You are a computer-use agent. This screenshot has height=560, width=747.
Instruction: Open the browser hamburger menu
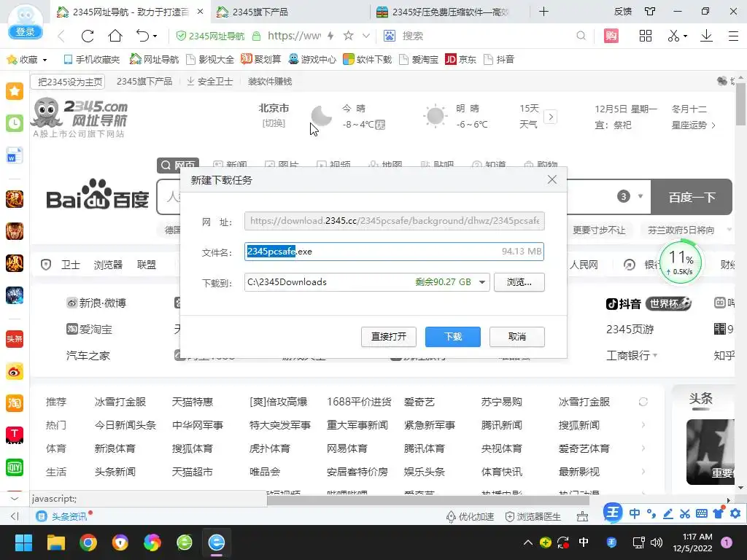[x=734, y=36]
